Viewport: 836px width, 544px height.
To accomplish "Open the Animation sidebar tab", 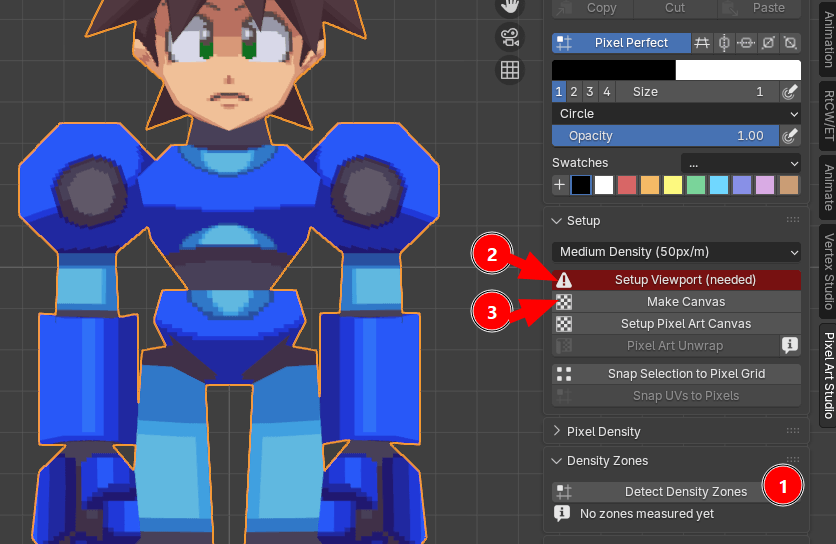I will click(828, 38).
